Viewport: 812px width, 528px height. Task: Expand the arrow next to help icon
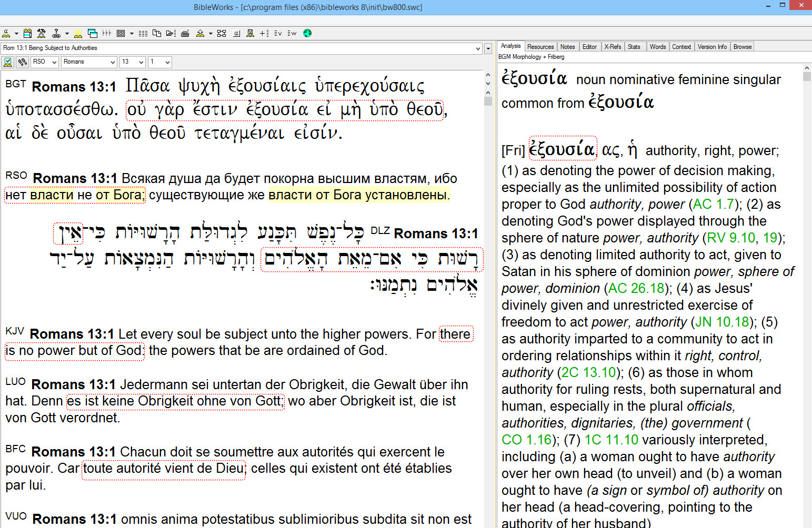pyautogui.click(x=67, y=34)
